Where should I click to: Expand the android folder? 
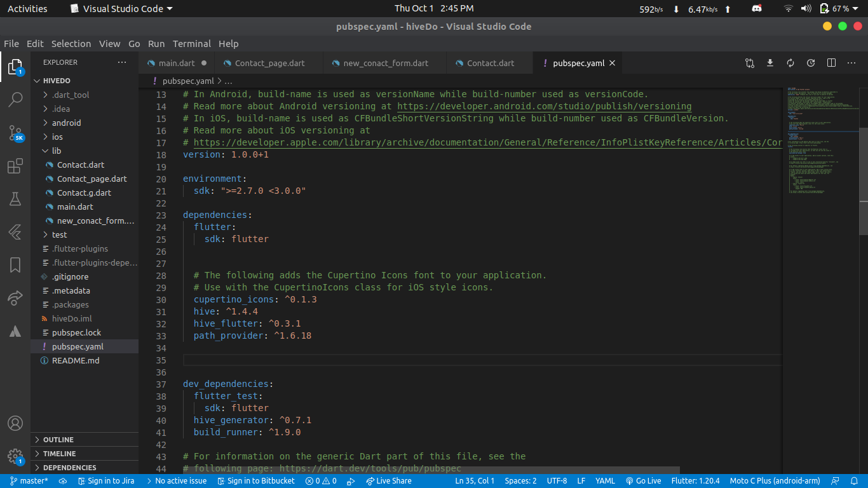tap(85, 123)
